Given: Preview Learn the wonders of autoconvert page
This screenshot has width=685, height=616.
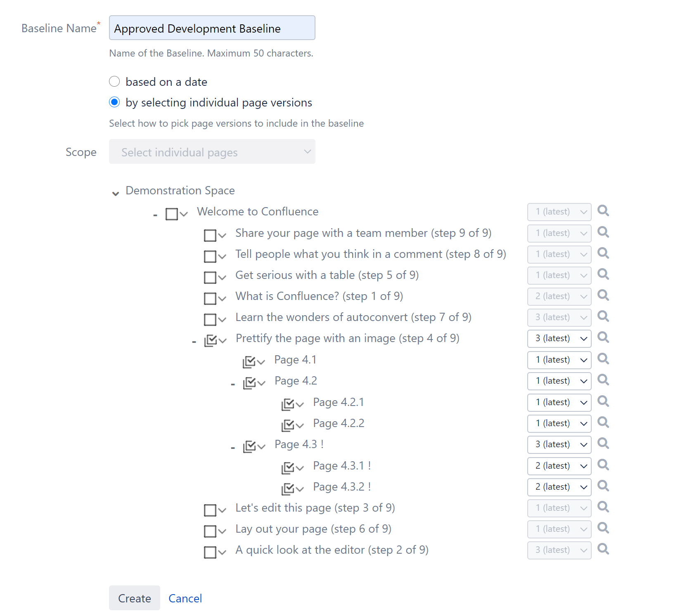Looking at the screenshot, I should click(603, 317).
